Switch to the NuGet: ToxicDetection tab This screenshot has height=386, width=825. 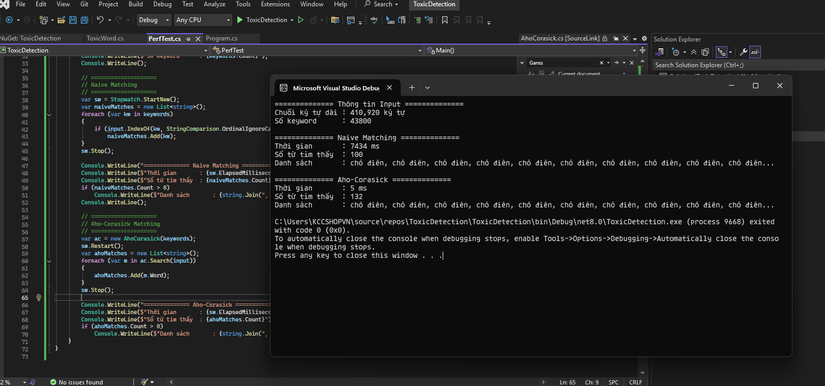click(x=31, y=38)
